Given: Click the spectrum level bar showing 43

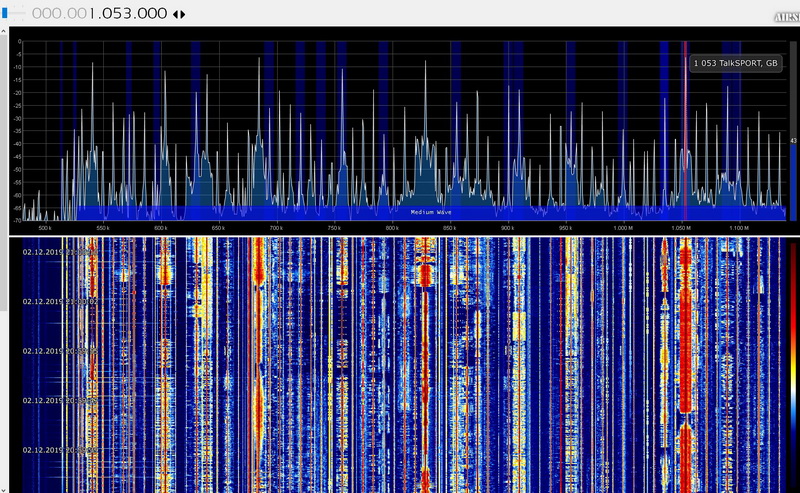Looking at the screenshot, I should pyautogui.click(x=793, y=131).
